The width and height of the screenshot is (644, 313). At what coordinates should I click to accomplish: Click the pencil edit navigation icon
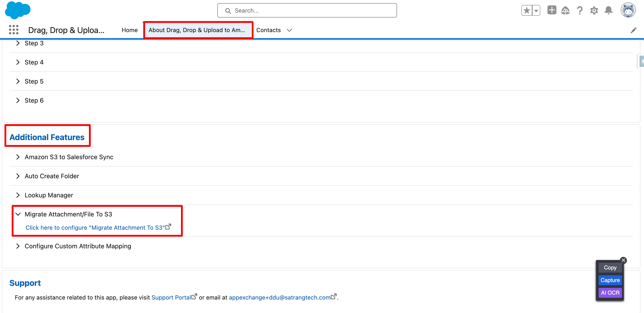[x=633, y=30]
